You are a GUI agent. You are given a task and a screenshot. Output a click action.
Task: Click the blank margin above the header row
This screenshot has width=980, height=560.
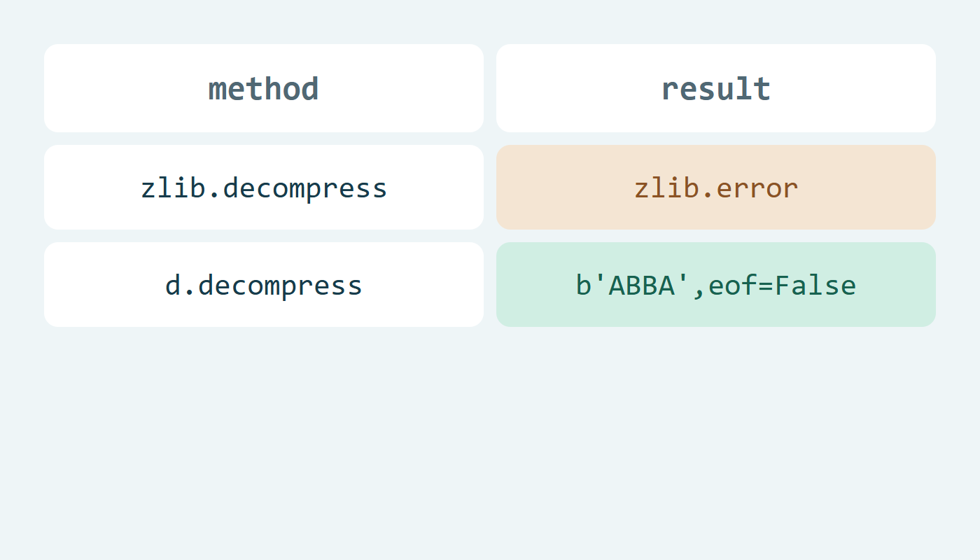point(490,21)
